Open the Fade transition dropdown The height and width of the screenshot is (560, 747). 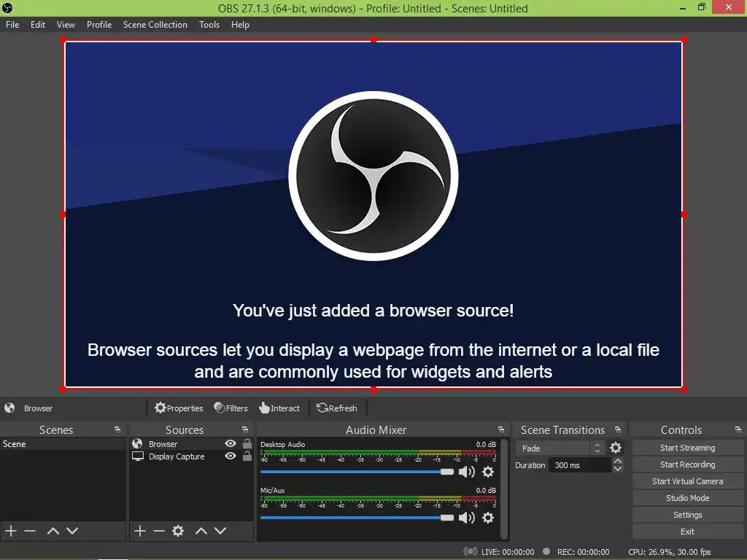pos(560,448)
